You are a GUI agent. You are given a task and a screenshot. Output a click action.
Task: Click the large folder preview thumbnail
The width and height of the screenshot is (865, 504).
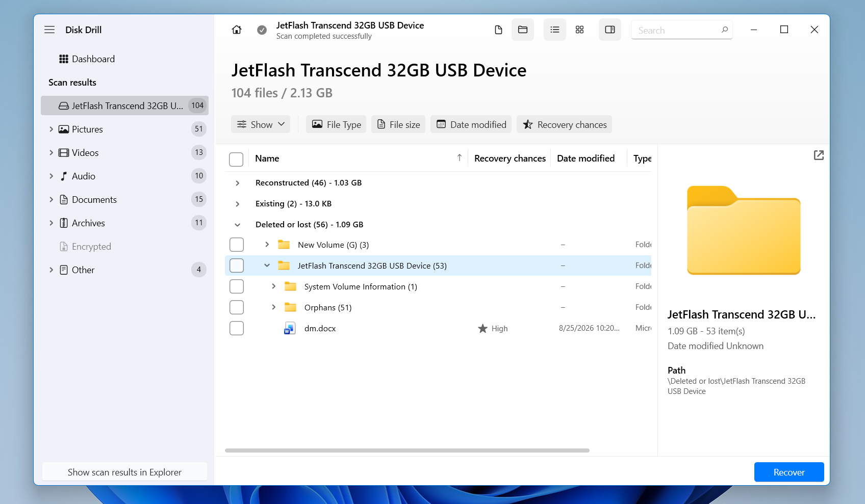(744, 230)
